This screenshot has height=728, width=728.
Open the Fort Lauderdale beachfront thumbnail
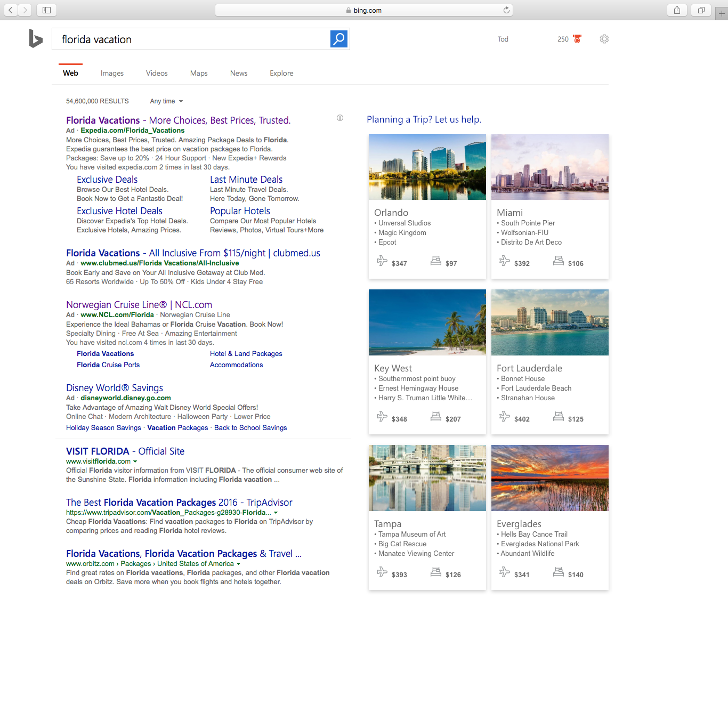[550, 322]
